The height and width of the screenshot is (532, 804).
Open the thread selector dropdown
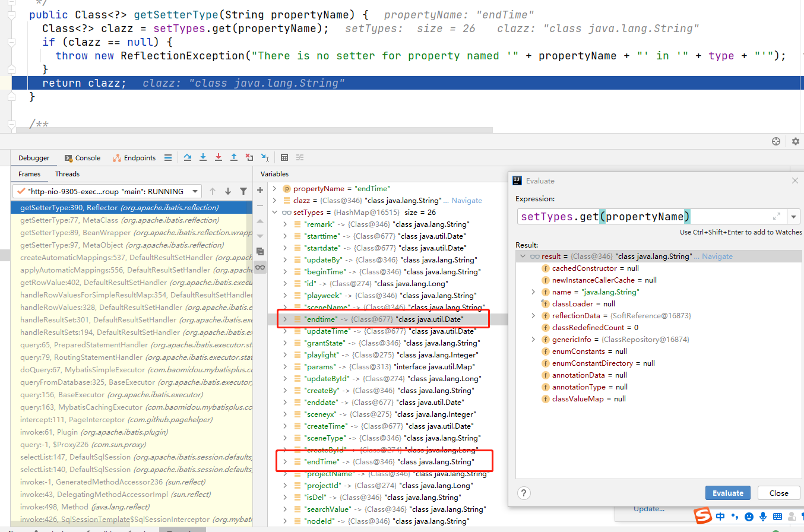[x=194, y=191]
